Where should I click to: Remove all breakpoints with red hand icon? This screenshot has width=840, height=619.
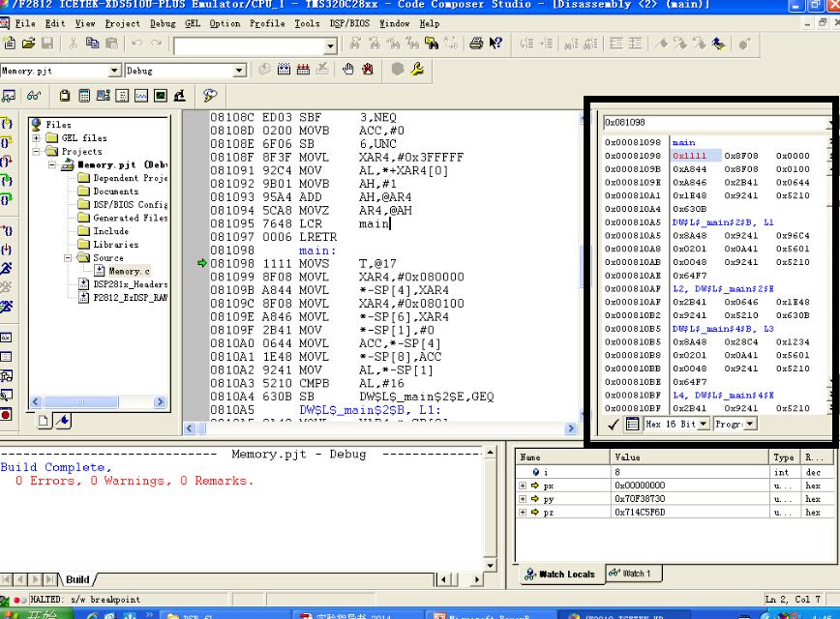click(x=368, y=70)
